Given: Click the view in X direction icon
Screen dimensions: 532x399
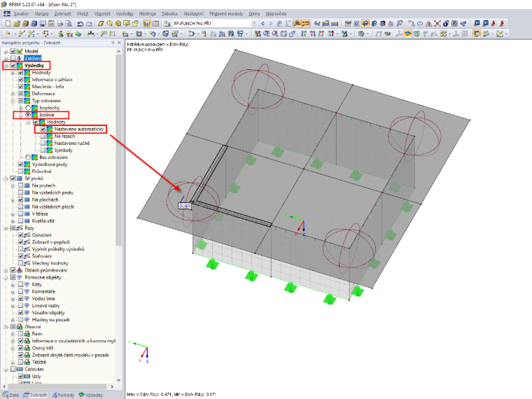Looking at the screenshot, I should point(304,34).
